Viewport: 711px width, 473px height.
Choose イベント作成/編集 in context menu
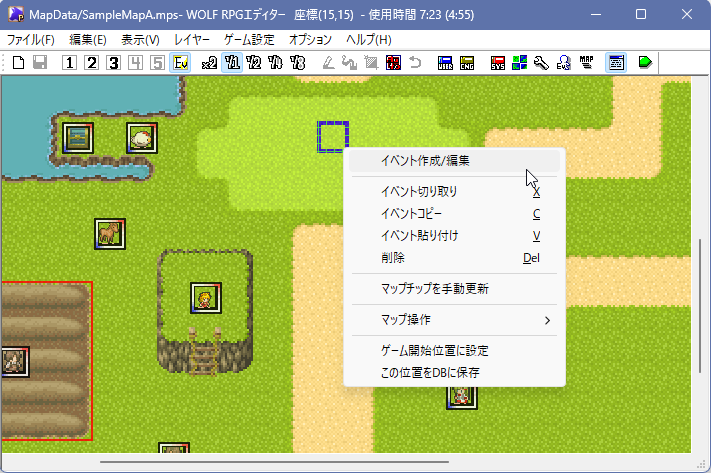pyautogui.click(x=454, y=161)
